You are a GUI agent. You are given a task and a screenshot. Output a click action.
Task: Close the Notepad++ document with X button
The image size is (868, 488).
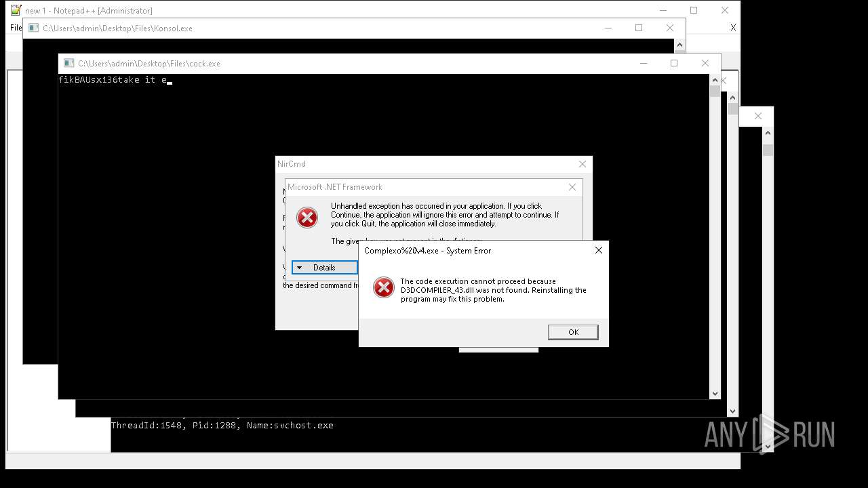[732, 28]
